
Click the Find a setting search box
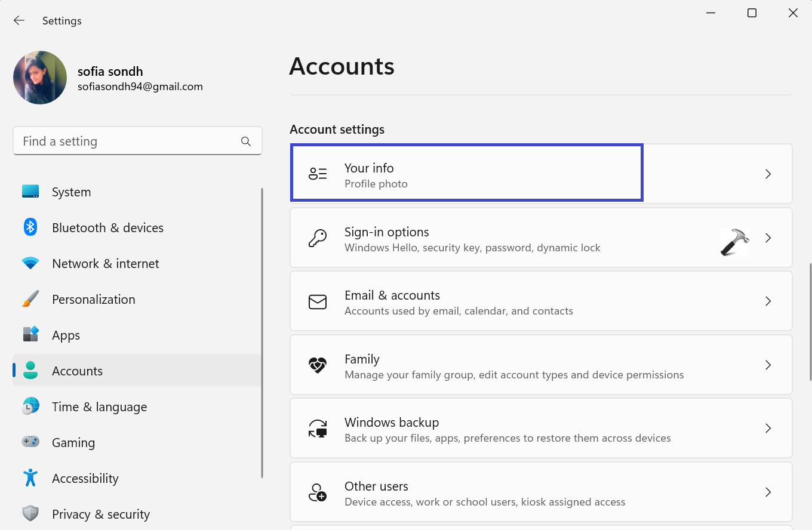(128, 141)
